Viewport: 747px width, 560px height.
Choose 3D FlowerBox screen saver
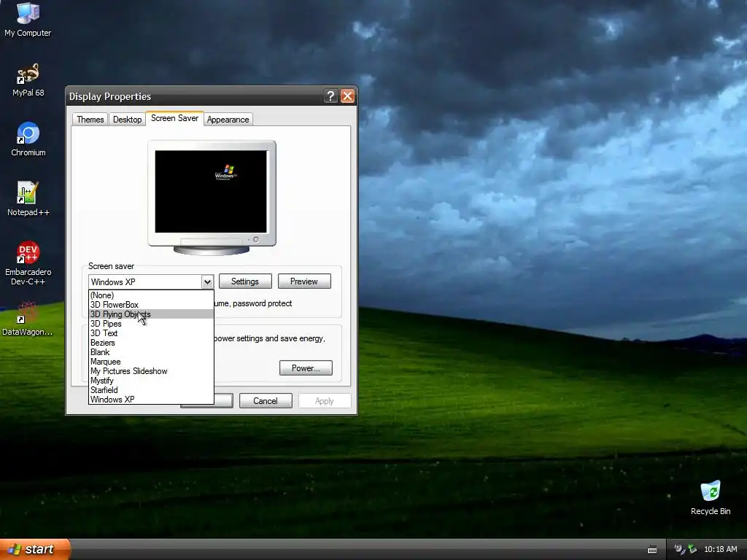(151, 305)
